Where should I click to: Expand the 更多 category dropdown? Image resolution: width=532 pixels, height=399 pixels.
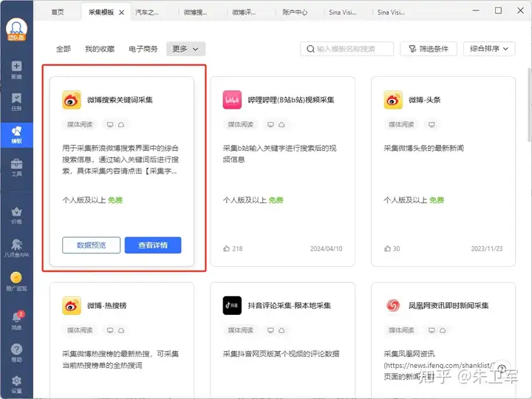[x=185, y=49]
